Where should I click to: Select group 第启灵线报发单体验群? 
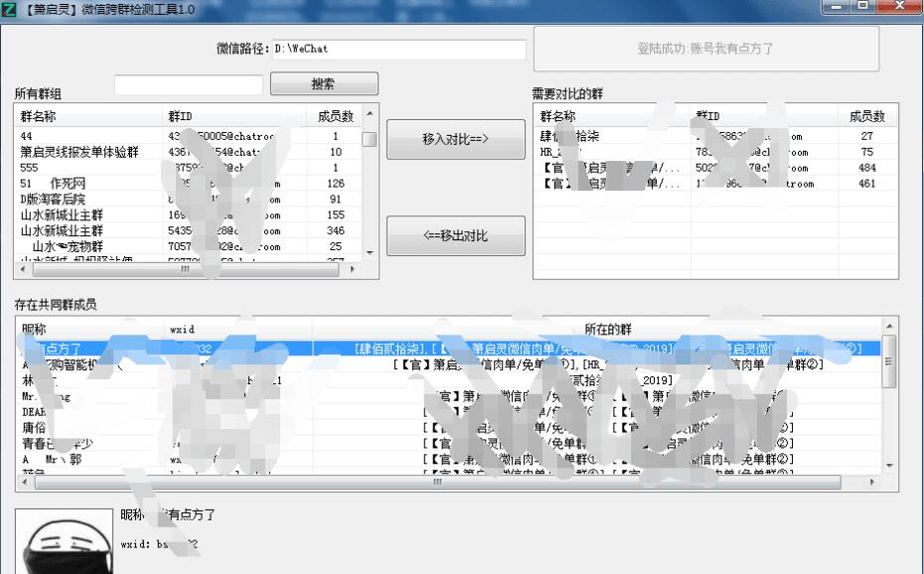[x=188, y=152]
